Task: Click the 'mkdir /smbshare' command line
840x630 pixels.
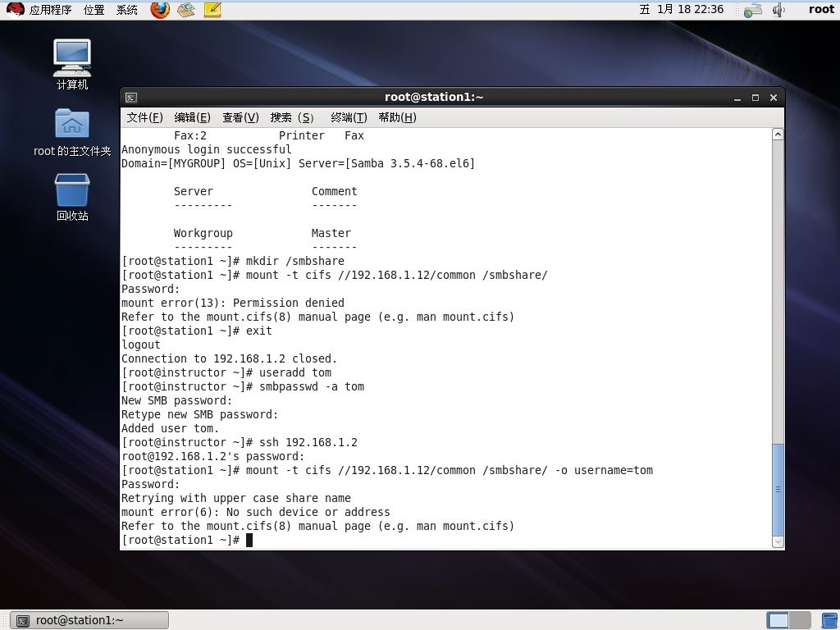Action: point(233,261)
